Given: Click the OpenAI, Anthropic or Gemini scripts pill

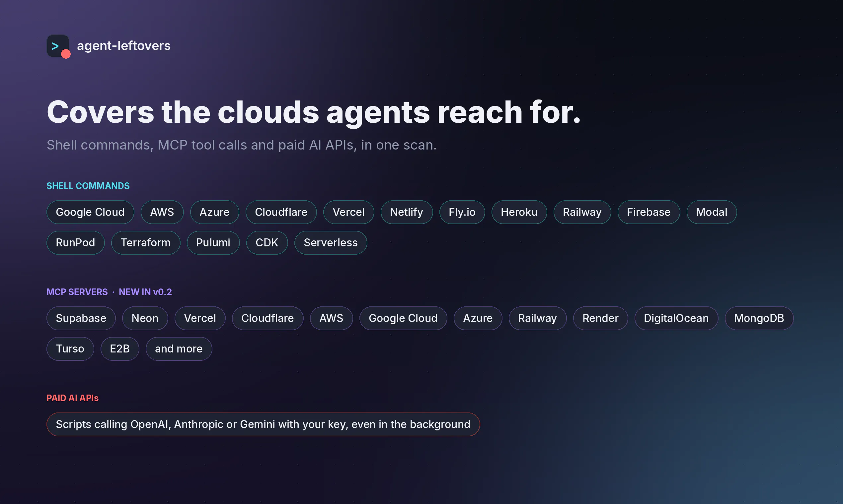Looking at the screenshot, I should [x=263, y=424].
